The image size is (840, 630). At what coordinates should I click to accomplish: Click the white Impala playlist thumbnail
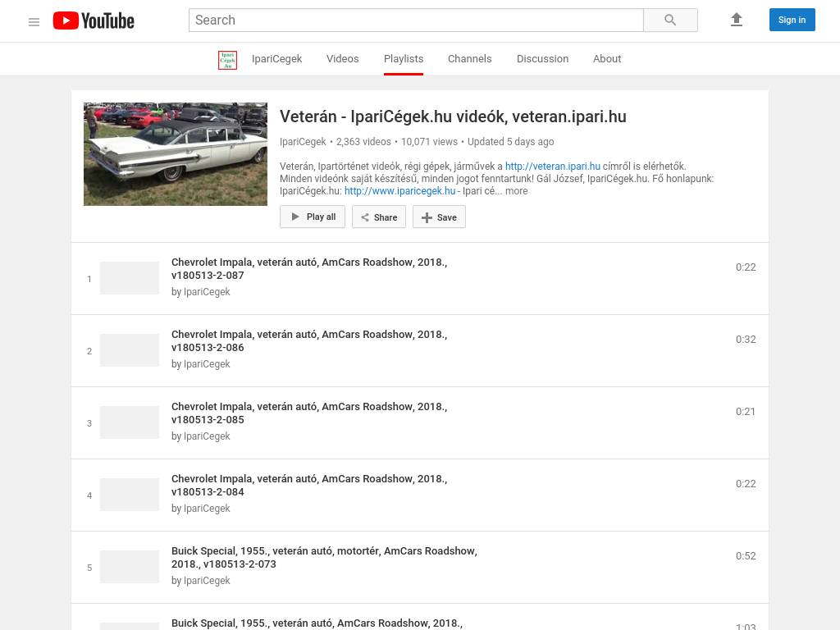(176, 154)
